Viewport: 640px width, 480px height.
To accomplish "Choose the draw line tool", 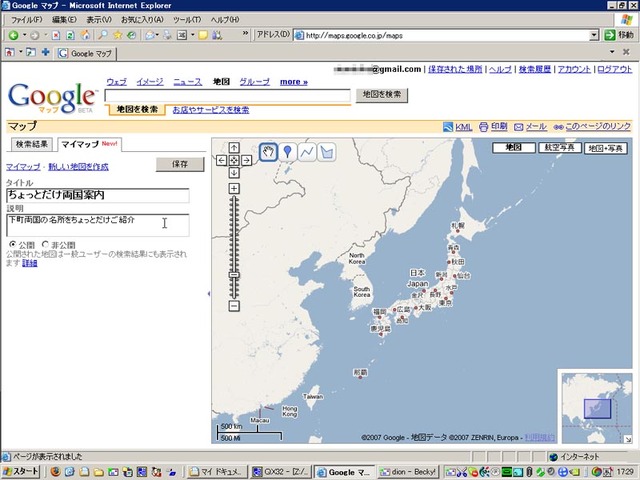I will [307, 152].
